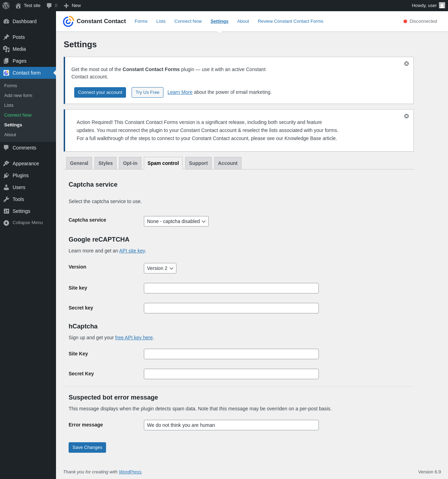Click the comments bubble icon in admin bar
This screenshot has height=479, width=448.
pyautogui.click(x=49, y=6)
